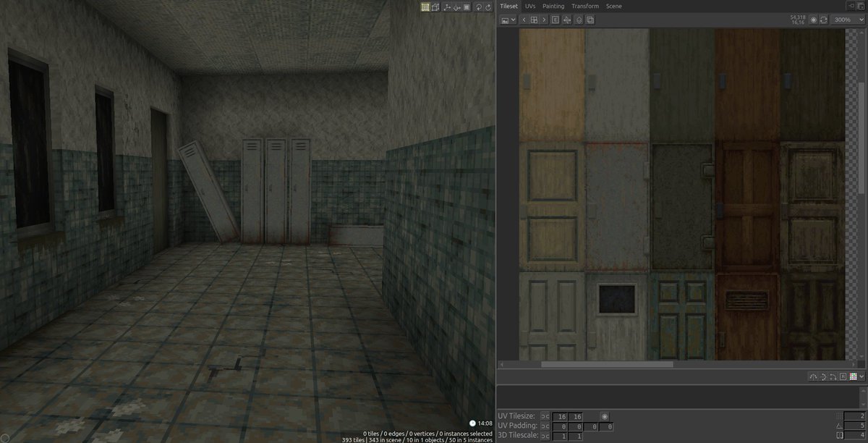Image resolution: width=868 pixels, height=443 pixels.
Task: Open the 300% zoom dropdown
Action: [x=848, y=20]
